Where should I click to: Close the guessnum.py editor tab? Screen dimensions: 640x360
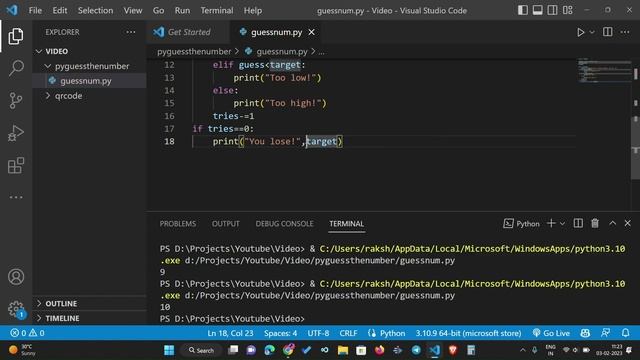point(311,32)
